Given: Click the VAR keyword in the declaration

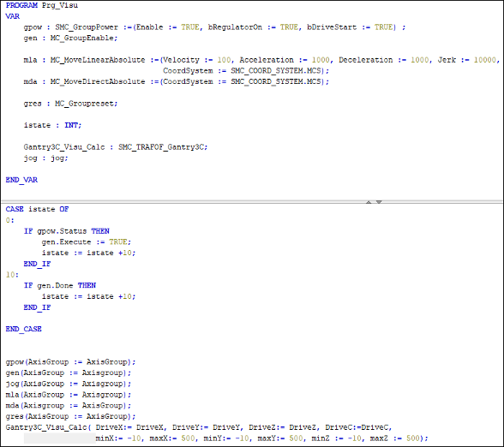Looking at the screenshot, I should (13, 16).
